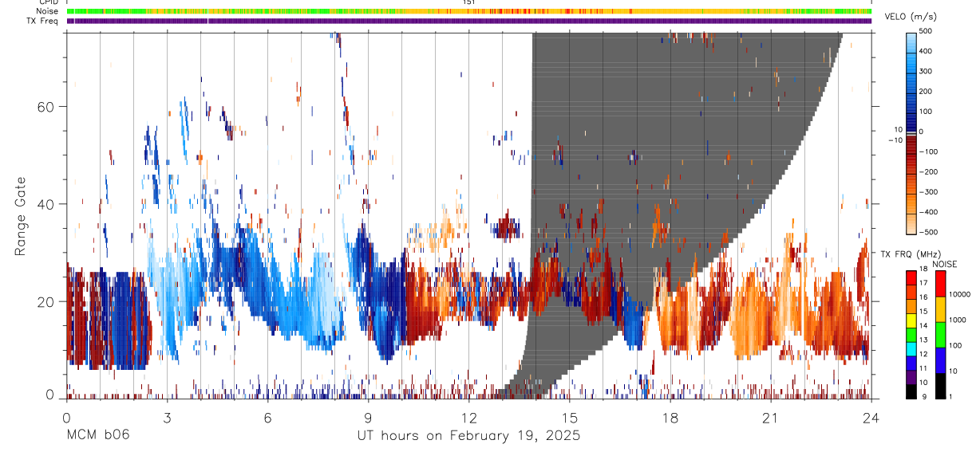Click the purple 10–11 MHz swatch in TX FRQ legend
The image size is (980, 452).
click(x=911, y=376)
